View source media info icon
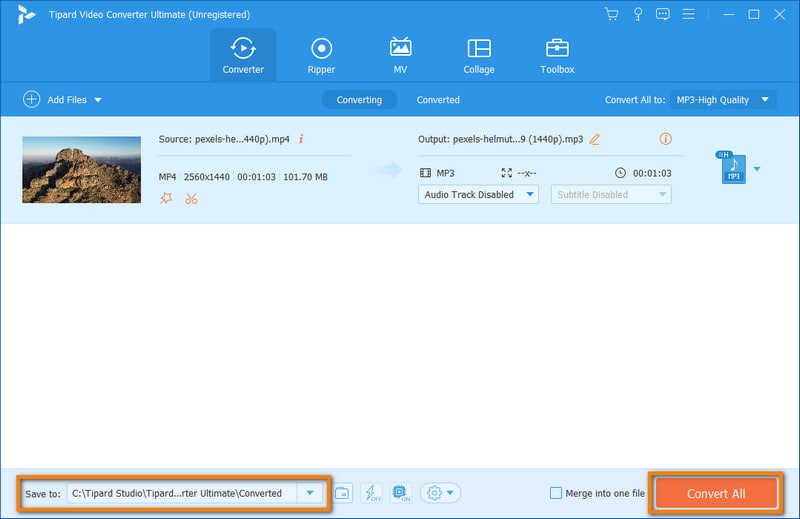 pyautogui.click(x=301, y=139)
